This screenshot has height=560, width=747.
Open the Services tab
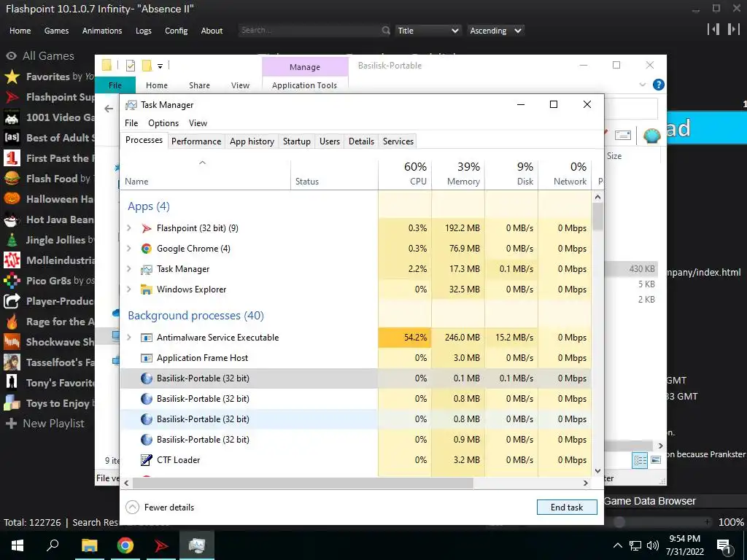pos(398,141)
